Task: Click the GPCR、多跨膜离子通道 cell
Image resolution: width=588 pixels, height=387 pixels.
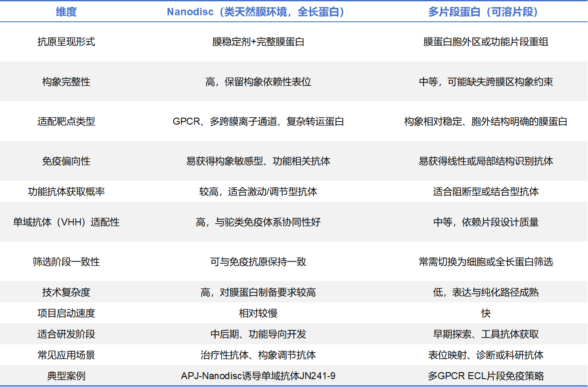Action: pyautogui.click(x=258, y=122)
